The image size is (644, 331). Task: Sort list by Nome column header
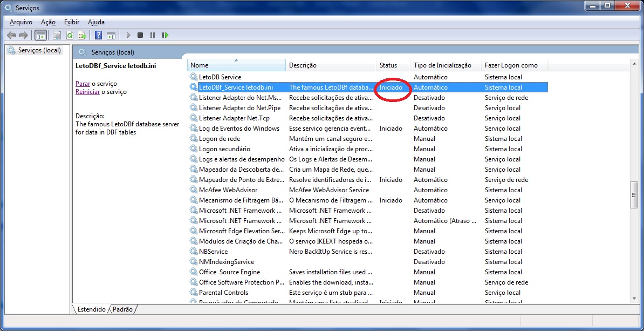236,65
